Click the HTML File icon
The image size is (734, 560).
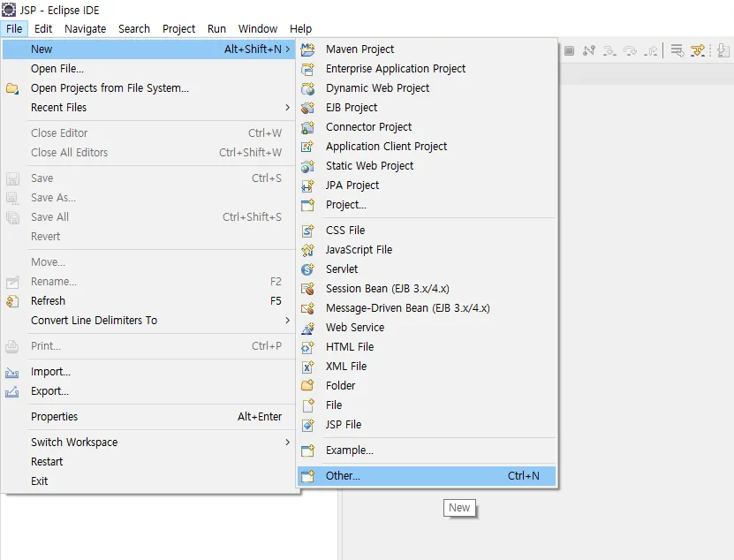click(x=307, y=347)
